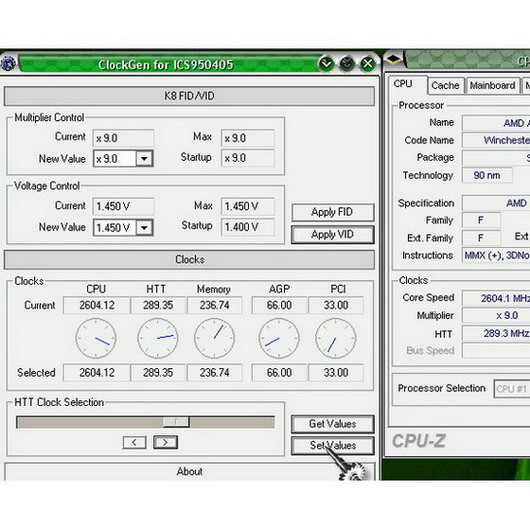Click the Selected PCI clock 33.00 value

[x=336, y=373]
